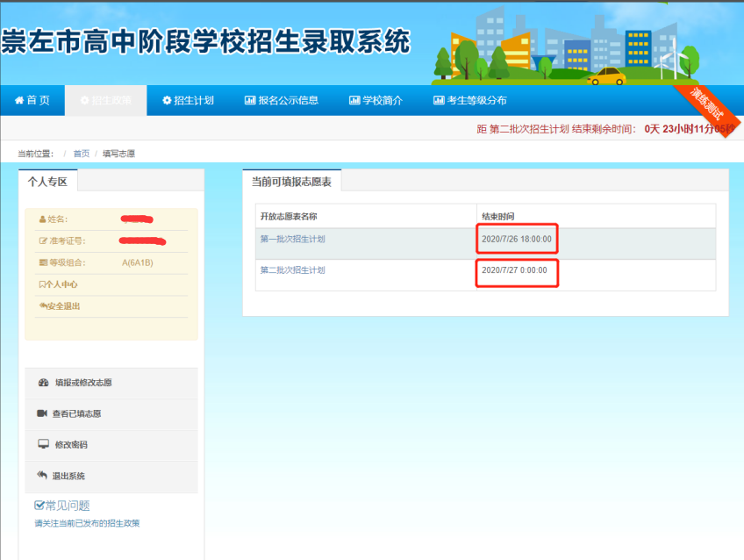Screen dimensions: 744x560
Task: Open the 第一批次招生计划 link
Action: (292, 239)
